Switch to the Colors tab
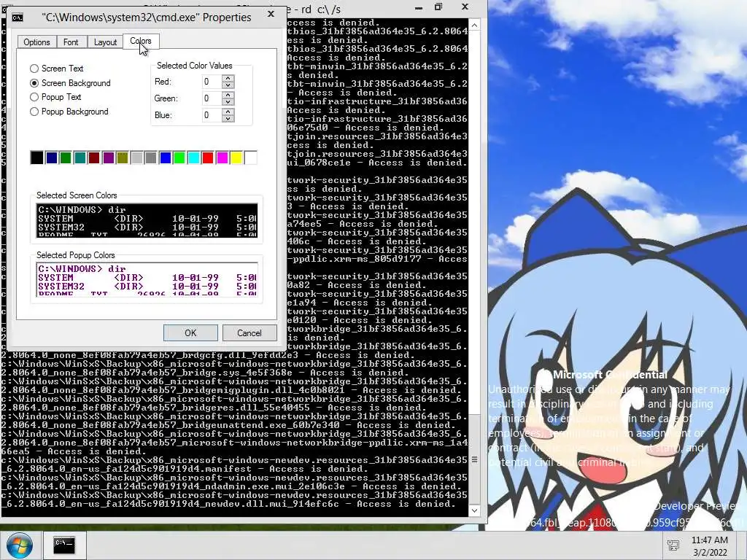The height and width of the screenshot is (560, 747). click(x=141, y=41)
